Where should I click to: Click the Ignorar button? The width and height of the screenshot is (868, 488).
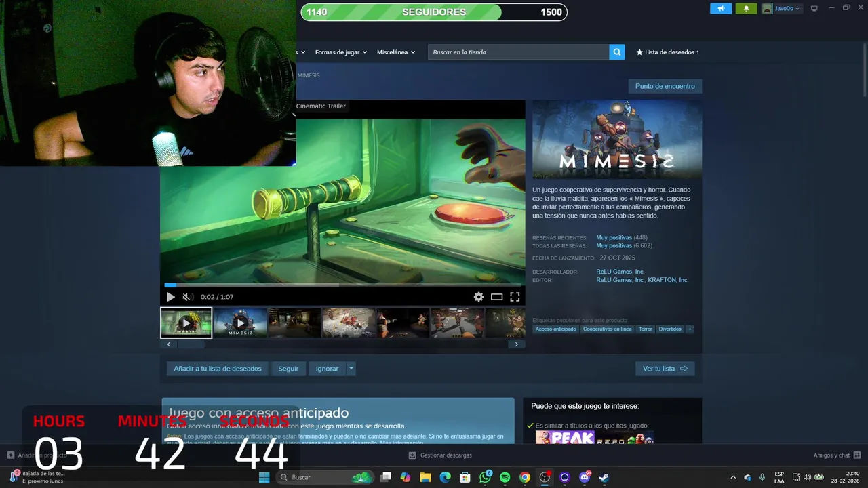point(327,369)
